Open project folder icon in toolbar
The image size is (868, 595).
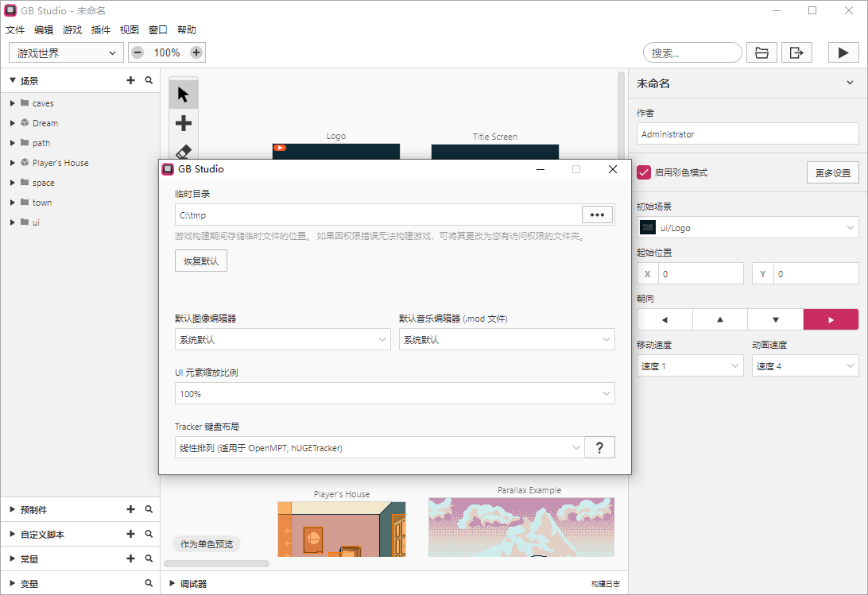[x=761, y=52]
